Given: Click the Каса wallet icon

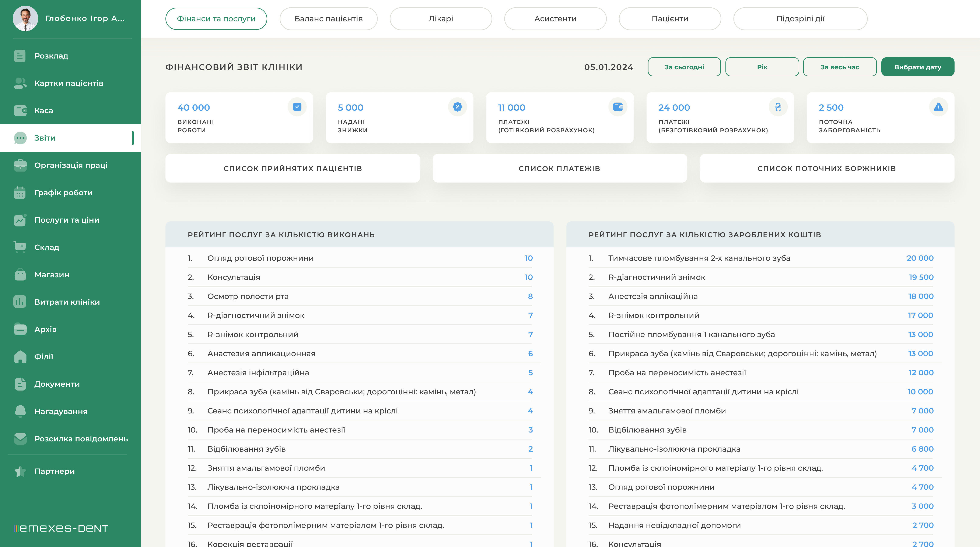Looking at the screenshot, I should coord(20,111).
